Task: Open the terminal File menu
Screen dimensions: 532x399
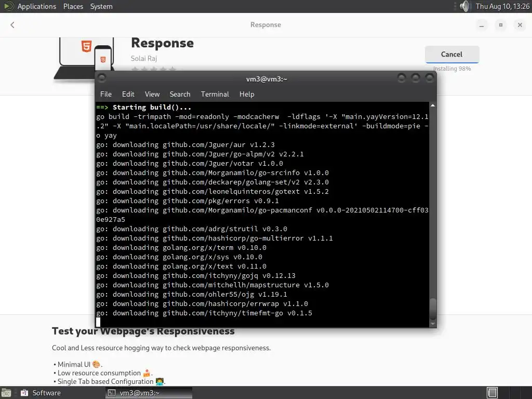Action: point(105,95)
